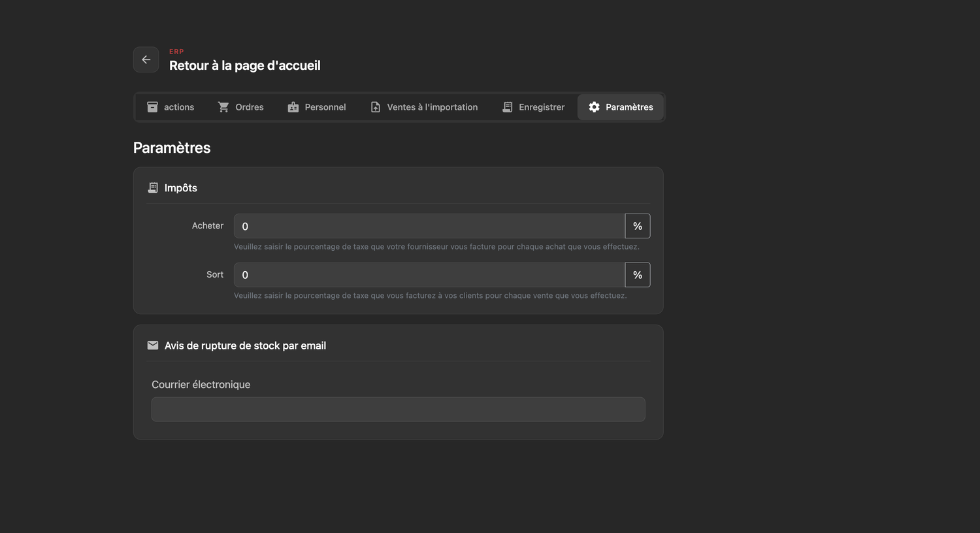The height and width of the screenshot is (533, 980).
Task: Click Avis de rupture de stock title
Action: (x=245, y=346)
